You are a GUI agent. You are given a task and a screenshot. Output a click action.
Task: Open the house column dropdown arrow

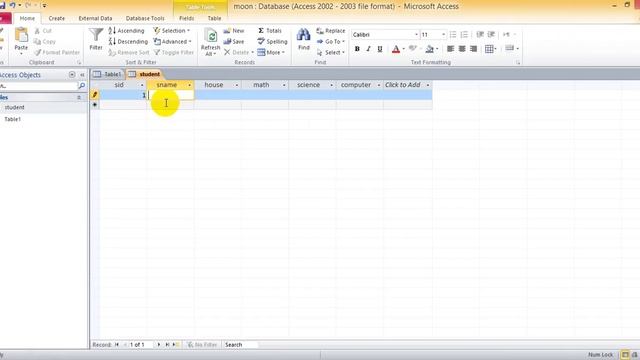point(237,85)
